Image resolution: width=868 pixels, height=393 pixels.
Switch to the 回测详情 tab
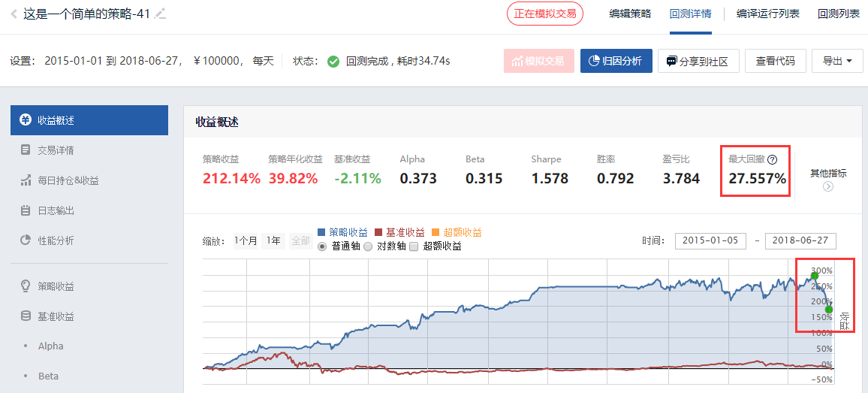tap(690, 14)
